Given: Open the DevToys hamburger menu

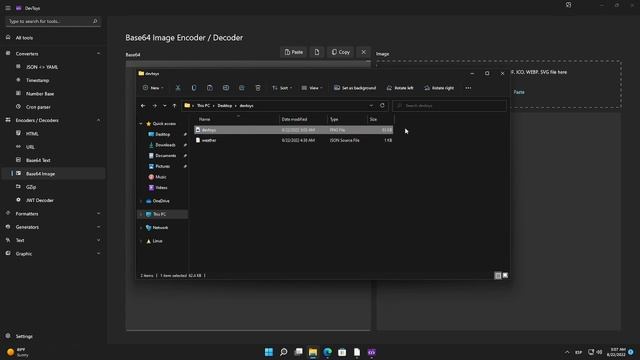Looking at the screenshot, I should pos(8,8).
